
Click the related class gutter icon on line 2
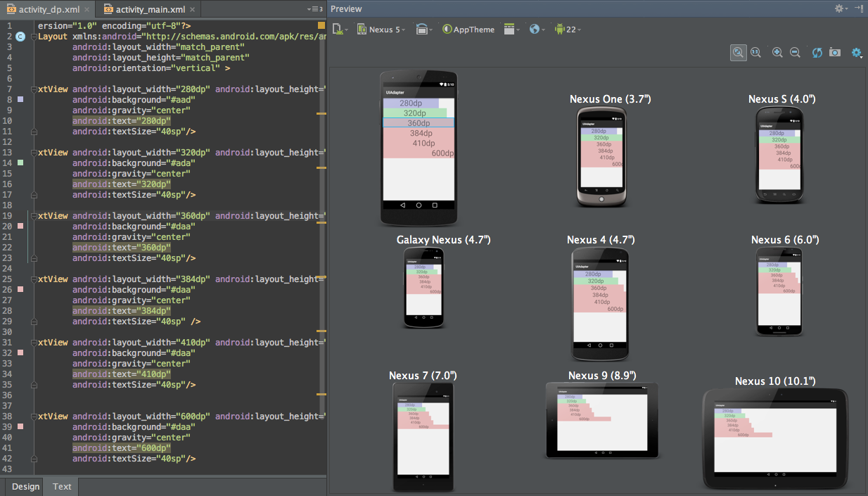coord(20,37)
